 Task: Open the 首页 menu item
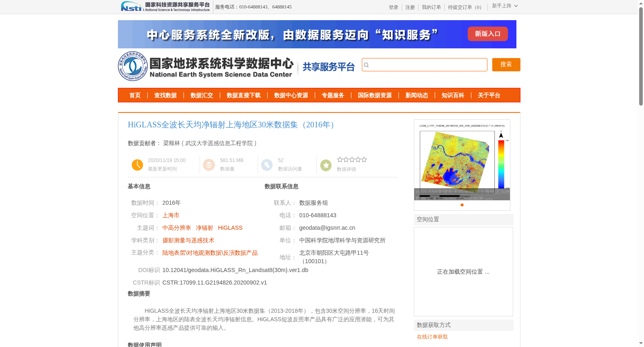pyautogui.click(x=135, y=96)
